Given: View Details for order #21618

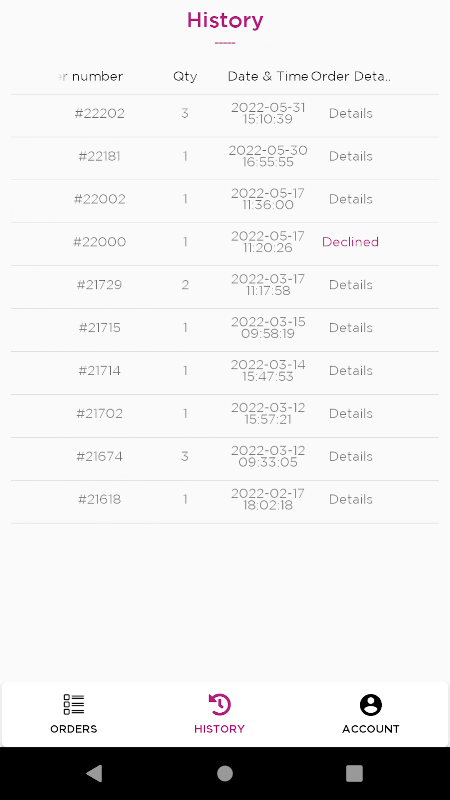Looking at the screenshot, I should (351, 499).
